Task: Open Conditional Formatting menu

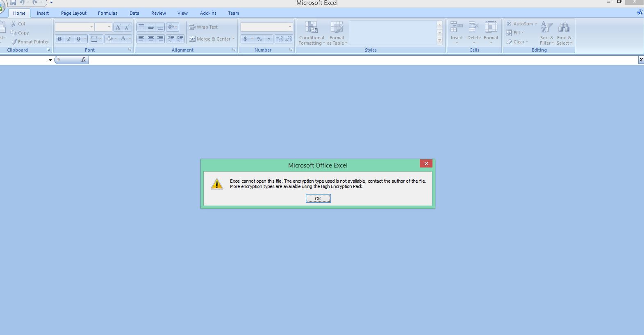Action: tap(312, 33)
